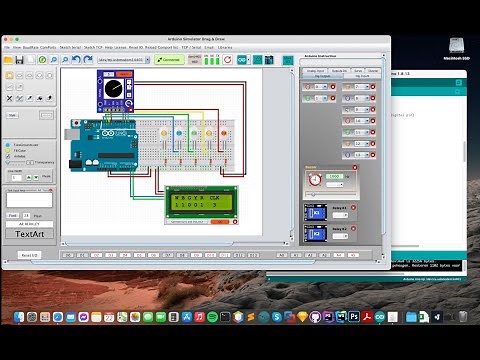Click the red alarm clock icon

pyautogui.click(x=315, y=180)
